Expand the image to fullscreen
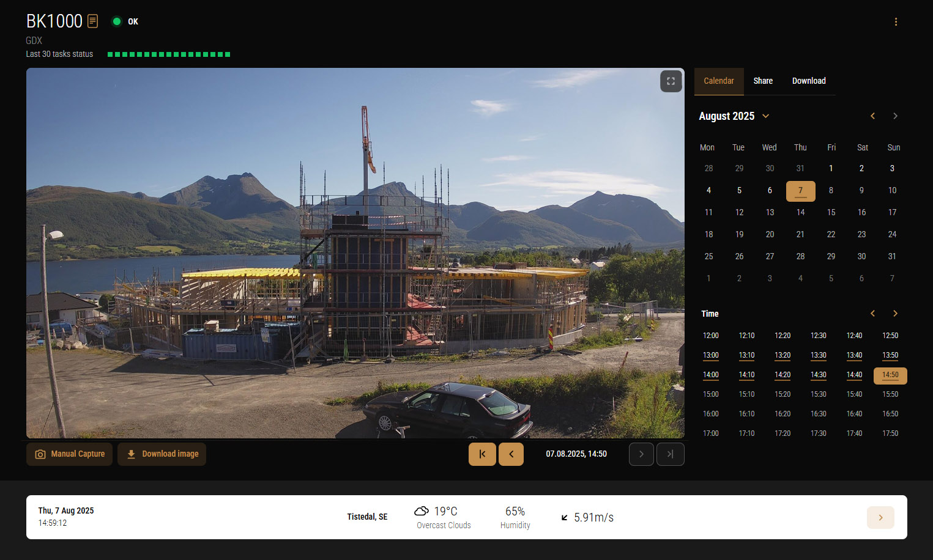This screenshot has width=933, height=560. click(x=671, y=81)
